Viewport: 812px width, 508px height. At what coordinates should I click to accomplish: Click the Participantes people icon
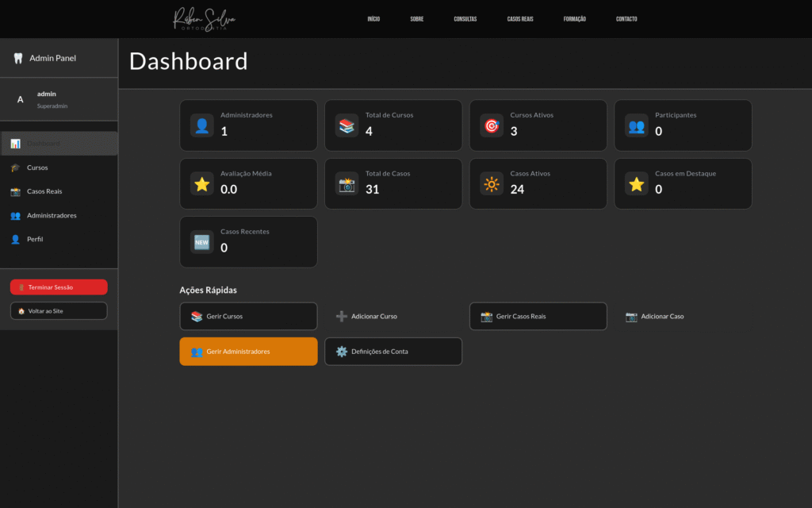point(636,125)
